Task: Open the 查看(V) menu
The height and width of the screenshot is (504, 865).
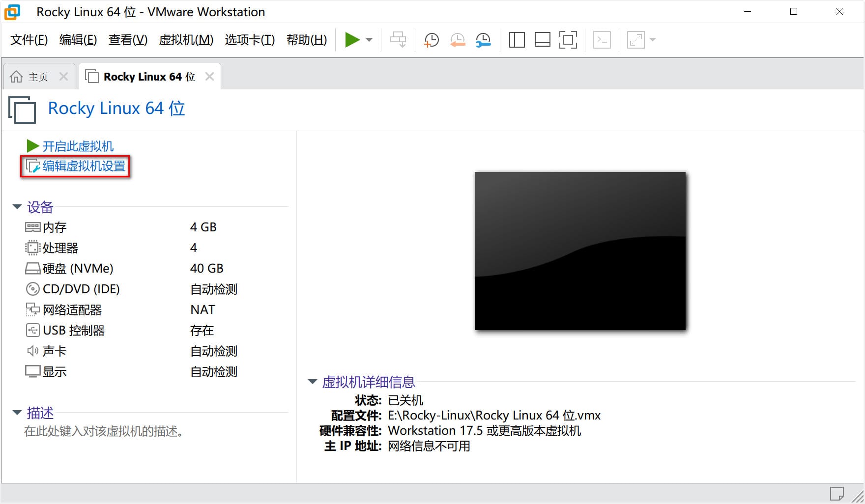Action: 128,40
